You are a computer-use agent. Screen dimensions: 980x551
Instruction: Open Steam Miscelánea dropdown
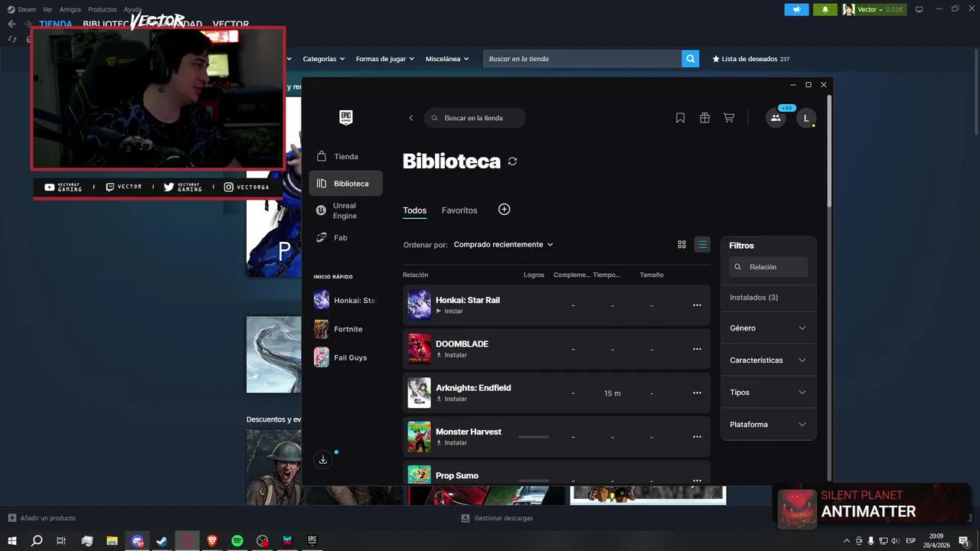pos(447,59)
